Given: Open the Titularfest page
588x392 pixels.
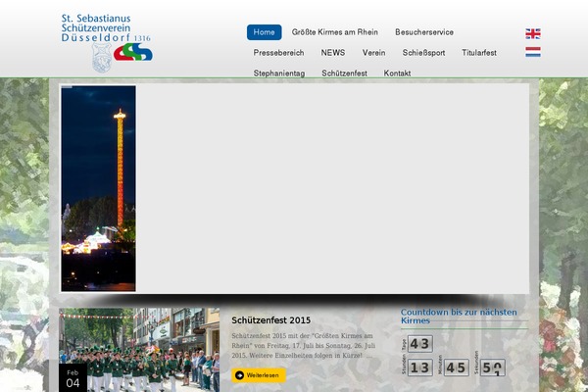Looking at the screenshot, I should pos(479,53).
